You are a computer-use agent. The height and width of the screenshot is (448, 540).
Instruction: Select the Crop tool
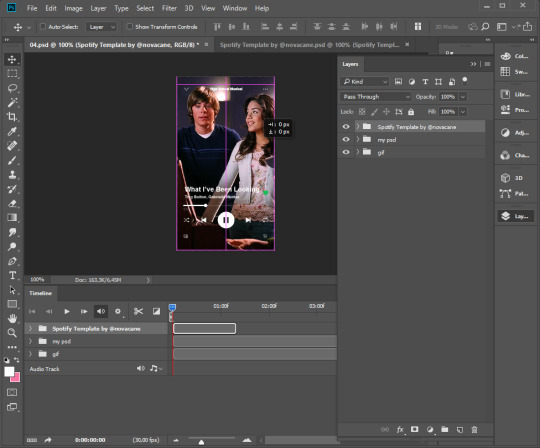tap(12, 117)
